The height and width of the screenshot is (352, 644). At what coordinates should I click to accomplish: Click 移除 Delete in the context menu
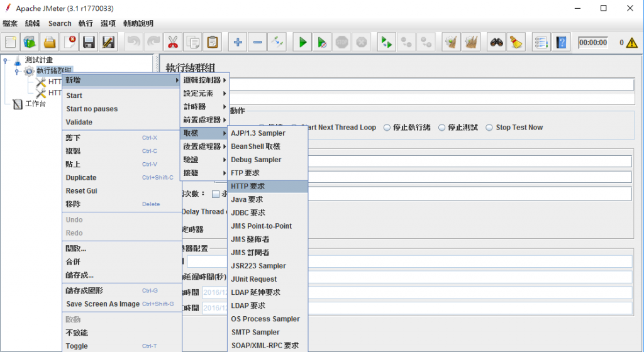(x=121, y=204)
